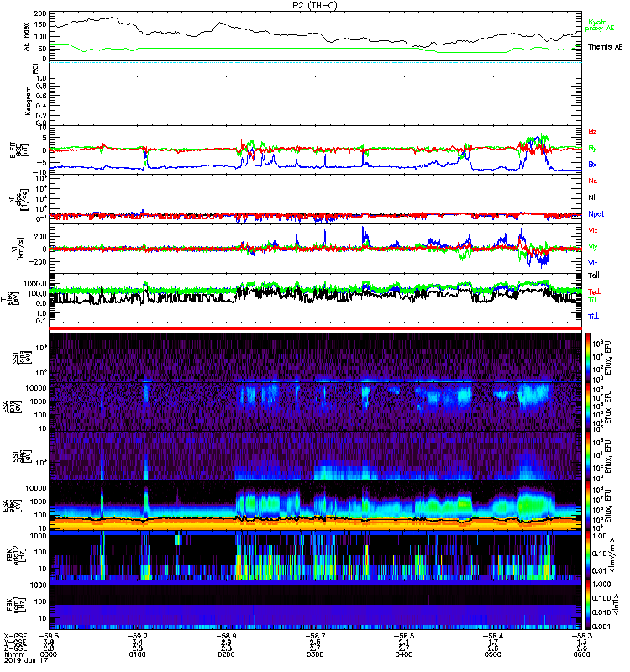Click the <|mV/m|> color bar

tap(588, 555)
